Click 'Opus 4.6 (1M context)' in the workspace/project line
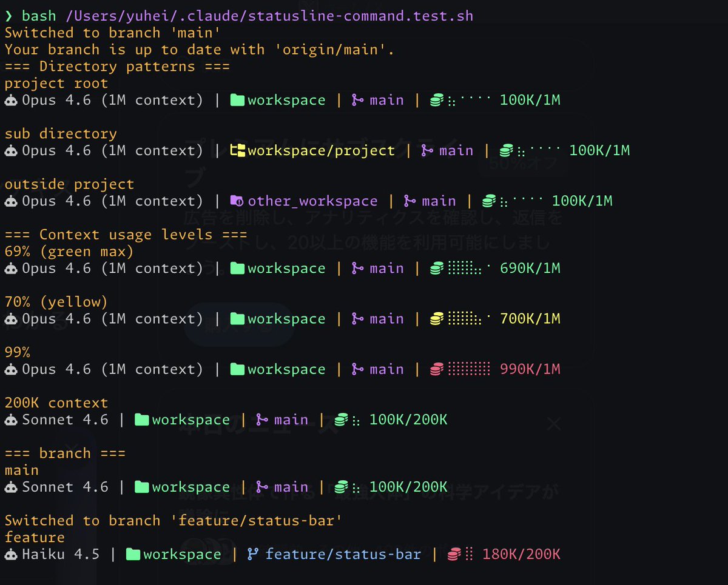 113,151
